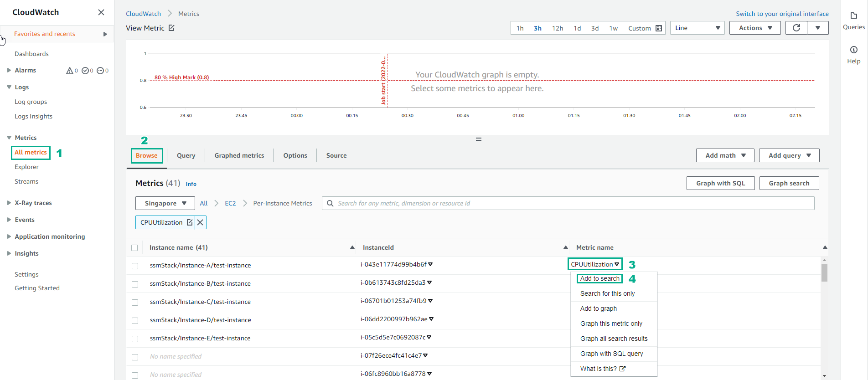Switch to your original interface link
Image resolution: width=868 pixels, height=380 pixels.
pyautogui.click(x=782, y=14)
